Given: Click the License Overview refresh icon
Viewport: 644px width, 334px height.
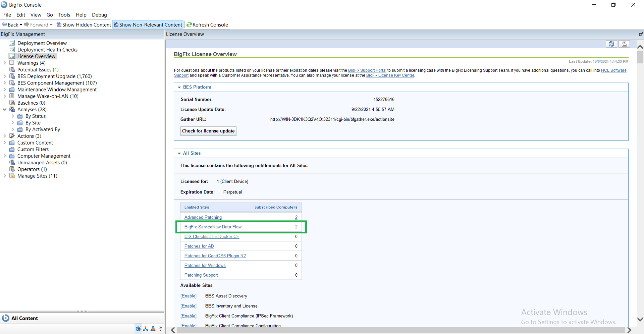Looking at the screenshot, I should click(x=611, y=44).
